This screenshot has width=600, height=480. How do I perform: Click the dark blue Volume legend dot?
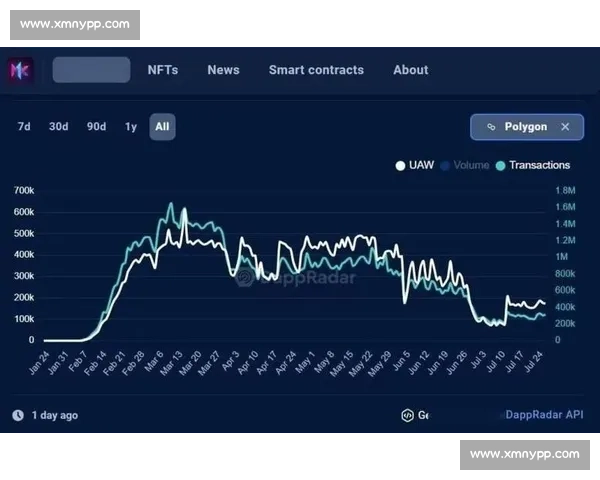(x=445, y=166)
